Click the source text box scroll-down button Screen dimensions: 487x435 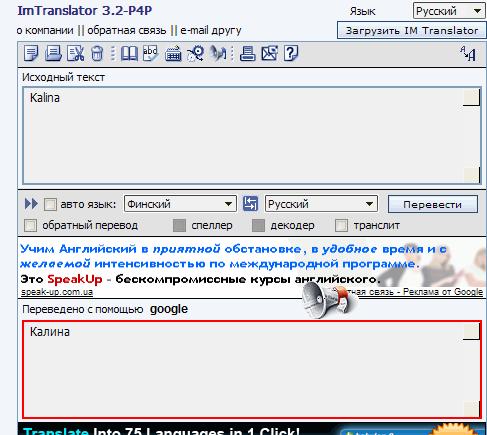pos(471,174)
